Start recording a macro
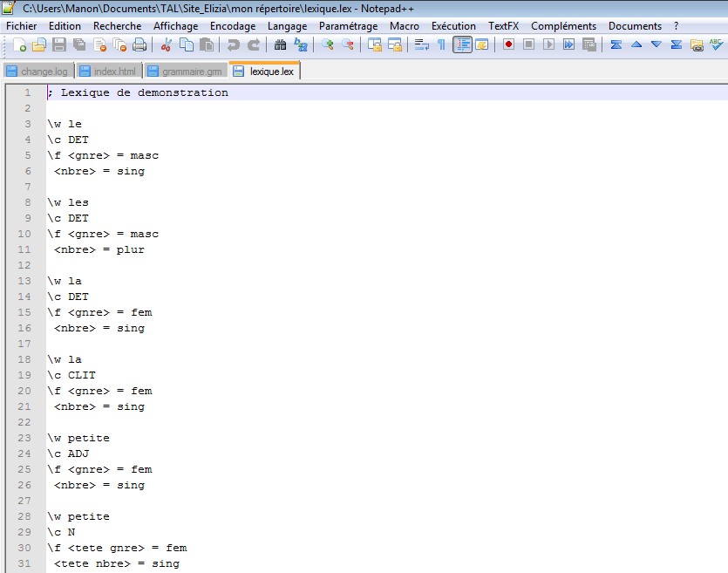This screenshot has width=728, height=573. (508, 44)
